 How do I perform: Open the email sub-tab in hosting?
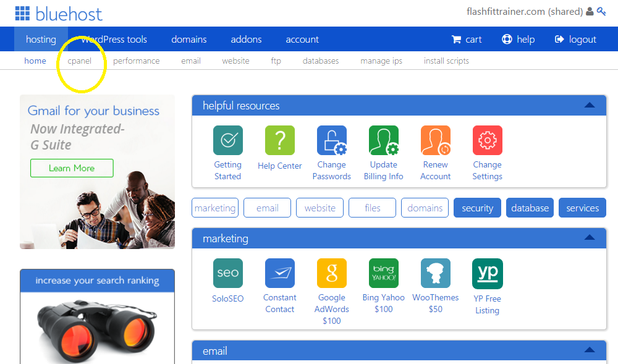point(191,61)
